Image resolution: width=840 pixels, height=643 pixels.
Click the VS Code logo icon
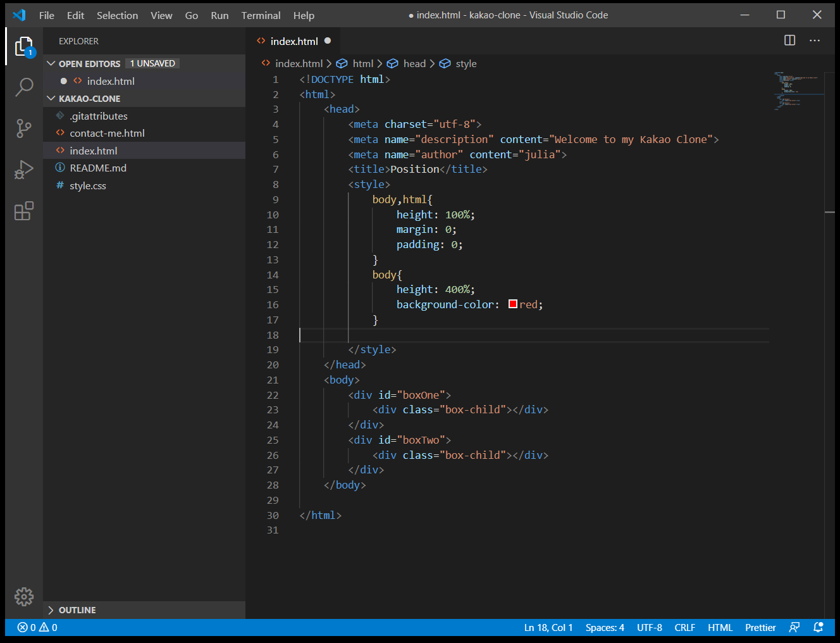tap(19, 15)
